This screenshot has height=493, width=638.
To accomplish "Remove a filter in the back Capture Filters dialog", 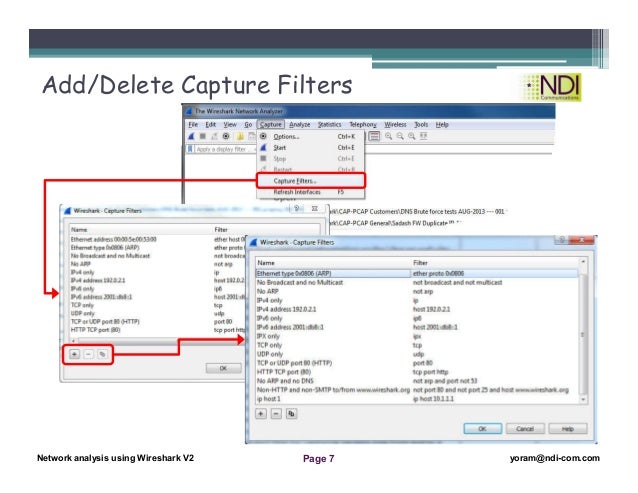I will coord(88,354).
